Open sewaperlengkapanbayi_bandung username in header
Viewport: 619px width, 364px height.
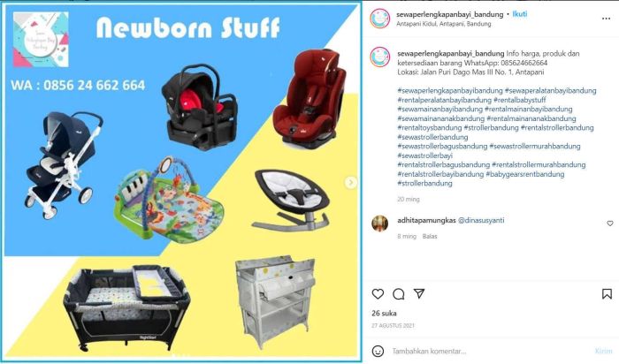click(450, 14)
